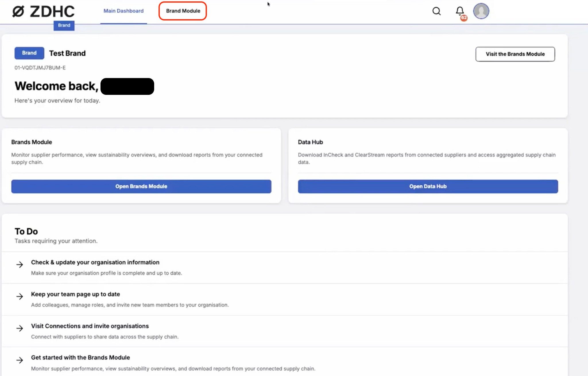Click the To Do section heading
Viewport: 588px width, 376px height.
tap(26, 231)
